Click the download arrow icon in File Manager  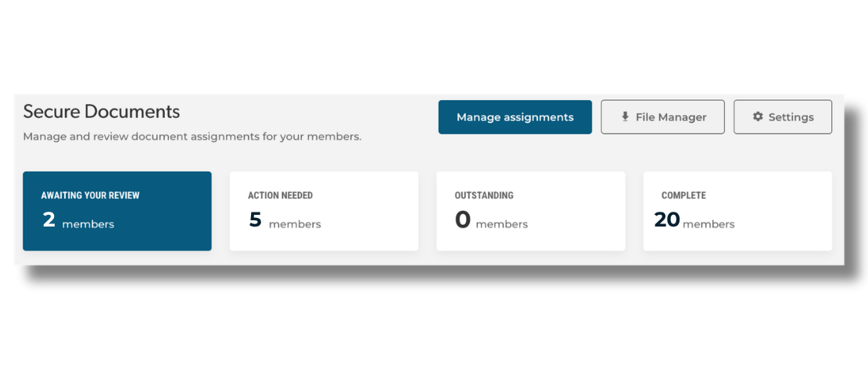pos(625,116)
